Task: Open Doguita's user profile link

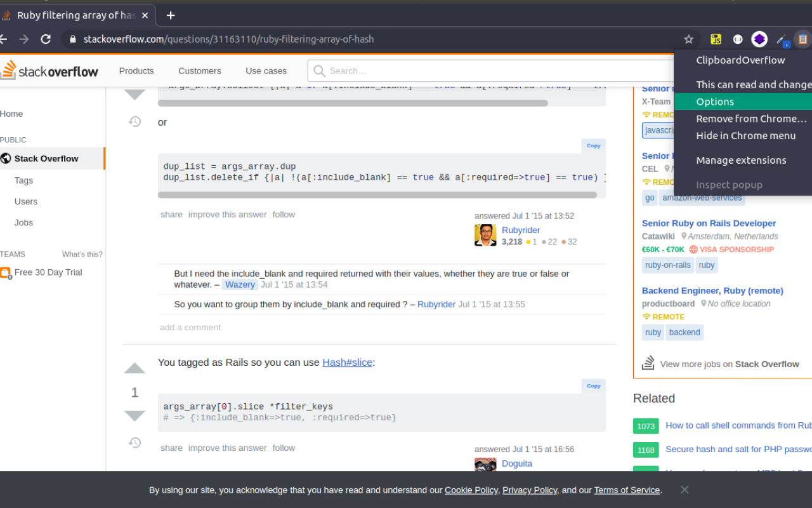Action: pyautogui.click(x=517, y=464)
